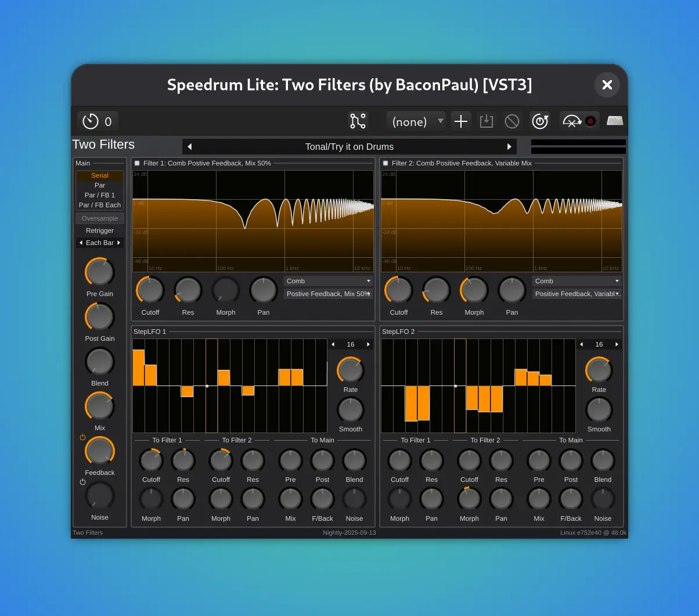
Task: Click the power icon above Feedback knob
Action: pyautogui.click(x=82, y=437)
